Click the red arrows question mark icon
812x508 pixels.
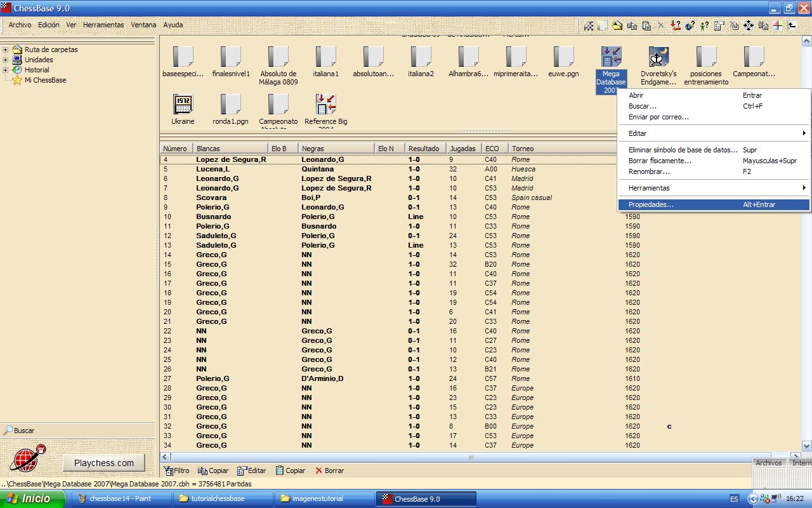point(676,25)
